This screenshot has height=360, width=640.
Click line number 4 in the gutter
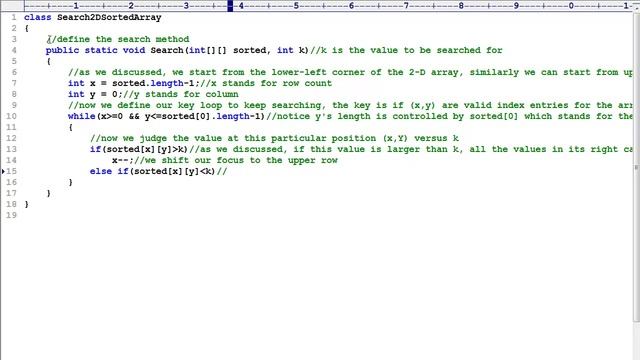click(x=14, y=50)
